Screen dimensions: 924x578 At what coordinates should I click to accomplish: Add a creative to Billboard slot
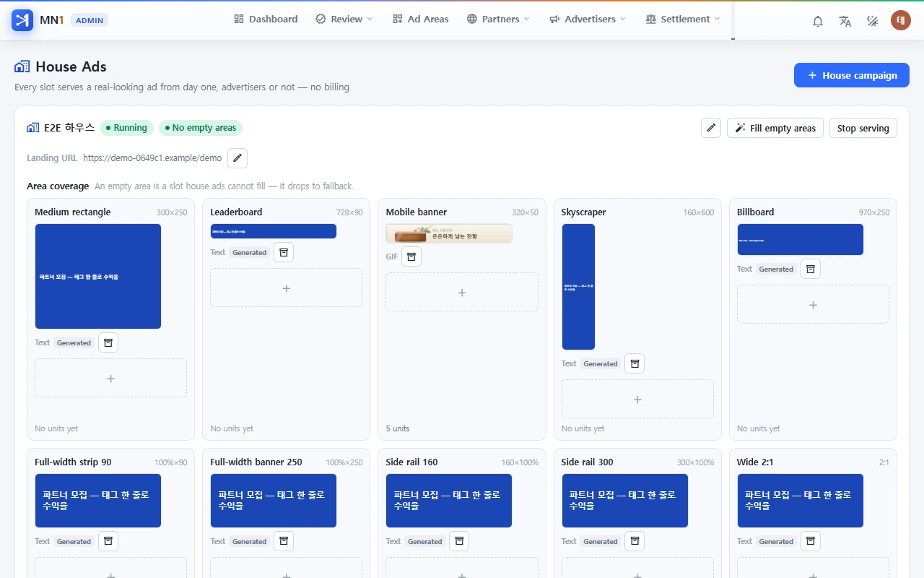(x=813, y=304)
